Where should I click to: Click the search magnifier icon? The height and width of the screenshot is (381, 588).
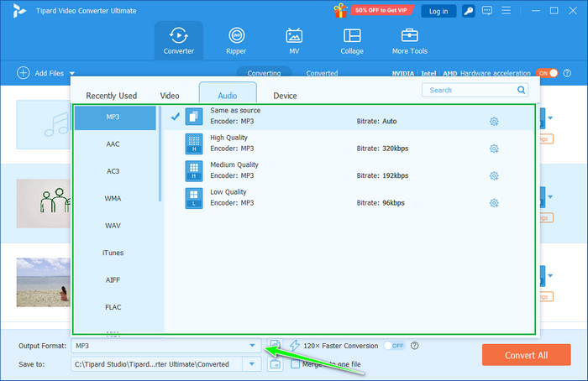click(x=521, y=90)
